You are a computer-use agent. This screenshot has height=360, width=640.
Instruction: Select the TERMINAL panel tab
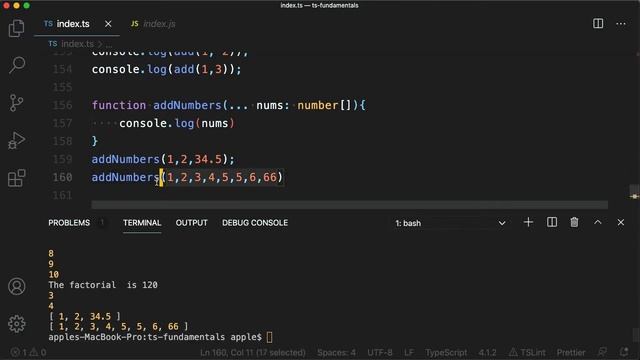pyautogui.click(x=142, y=223)
